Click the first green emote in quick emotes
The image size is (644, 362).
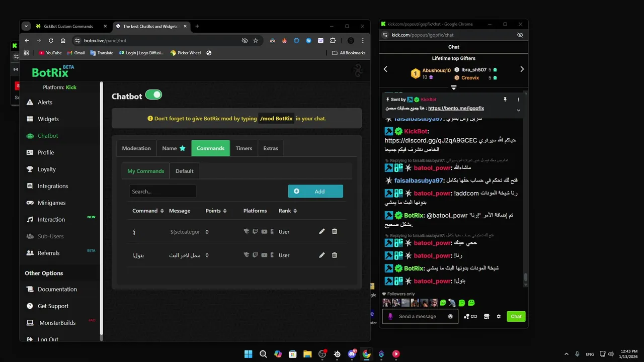click(x=443, y=303)
